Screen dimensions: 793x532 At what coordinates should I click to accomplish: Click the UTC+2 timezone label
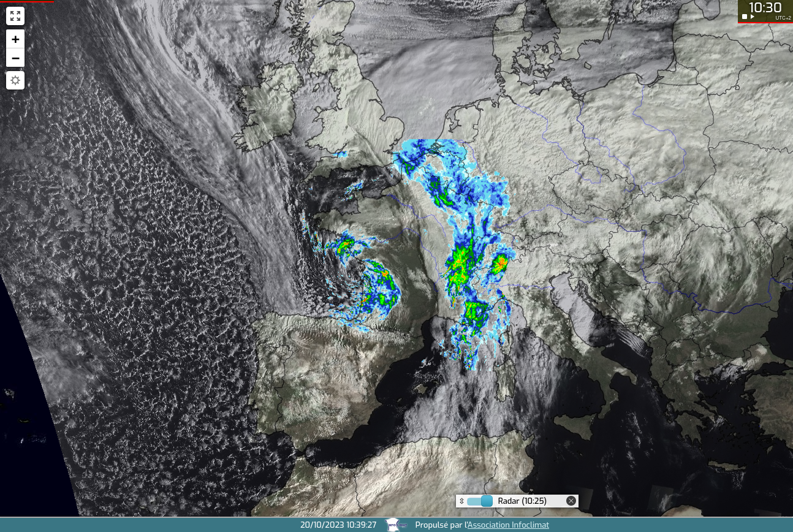[x=782, y=18]
